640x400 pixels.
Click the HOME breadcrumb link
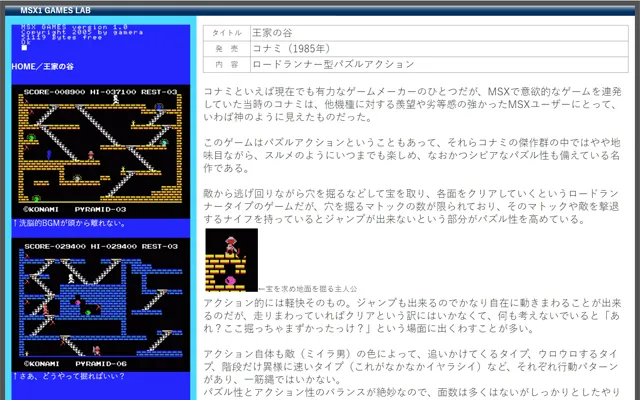pos(24,66)
